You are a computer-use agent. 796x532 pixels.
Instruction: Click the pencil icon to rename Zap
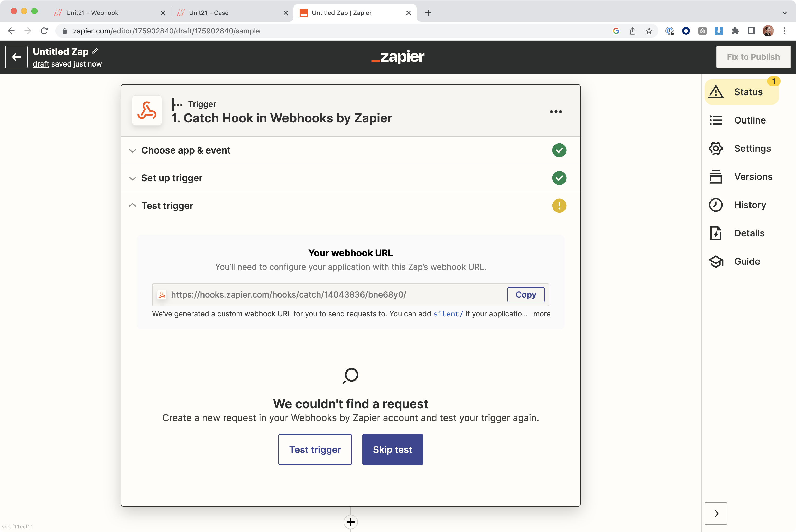(95, 51)
